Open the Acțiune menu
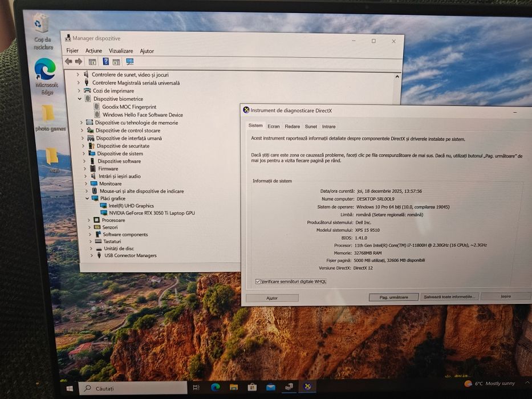532x399 pixels. coord(94,51)
